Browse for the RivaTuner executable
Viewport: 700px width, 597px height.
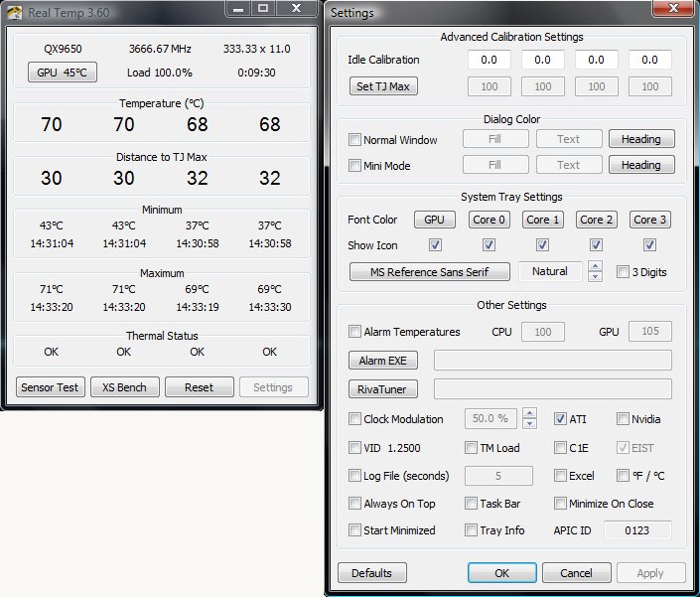click(x=382, y=389)
